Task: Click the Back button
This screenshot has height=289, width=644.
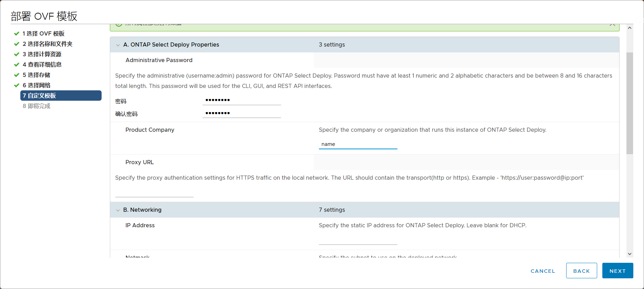Action: [581, 271]
